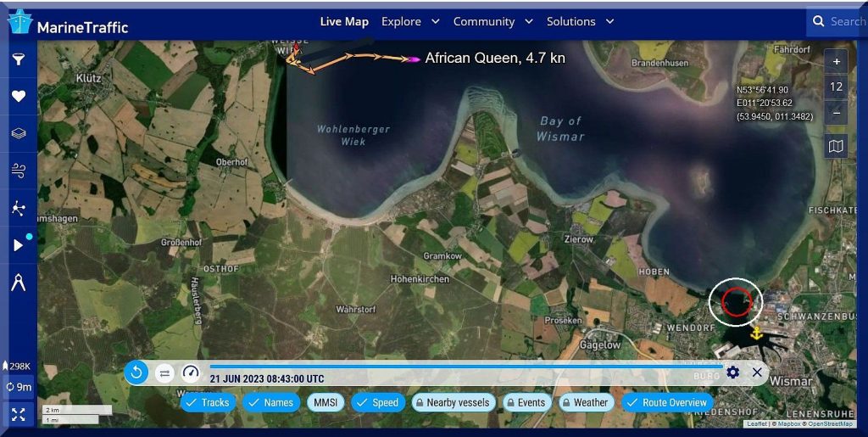Expand the Community dropdown menu
This screenshot has height=437, width=868.
point(492,21)
